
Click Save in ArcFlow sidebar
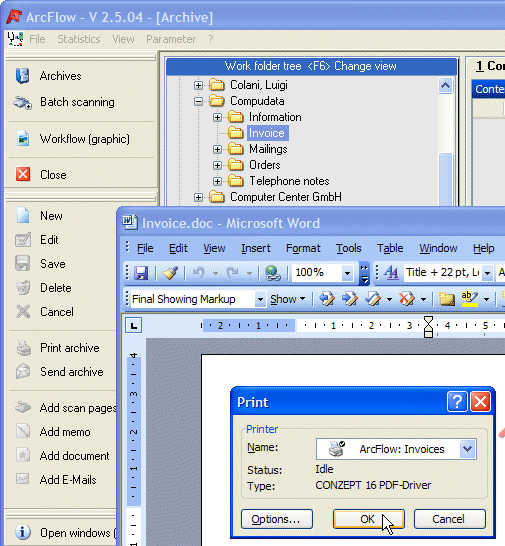(x=52, y=264)
